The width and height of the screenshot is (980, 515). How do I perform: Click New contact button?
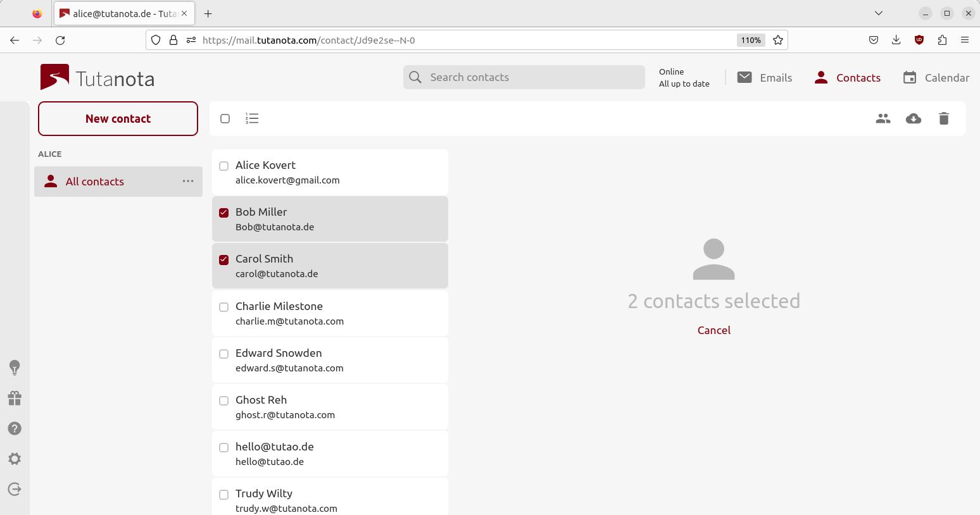coord(118,118)
